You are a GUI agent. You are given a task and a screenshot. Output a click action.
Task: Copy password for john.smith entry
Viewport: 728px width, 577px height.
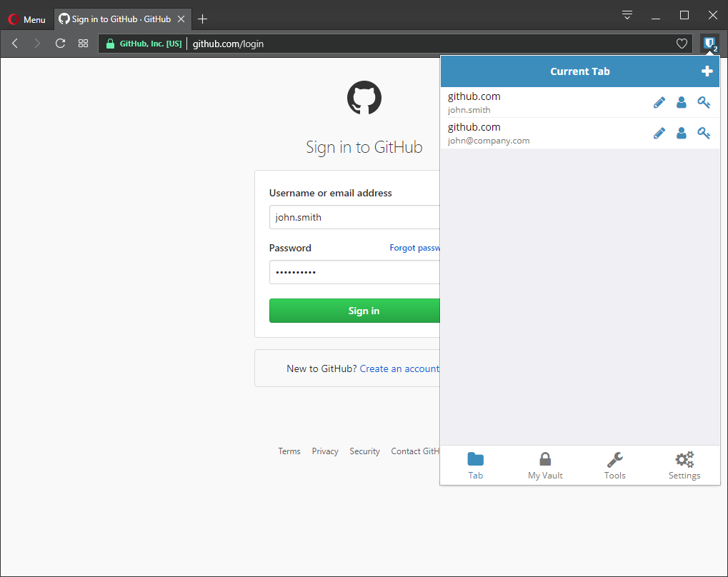[x=704, y=103]
